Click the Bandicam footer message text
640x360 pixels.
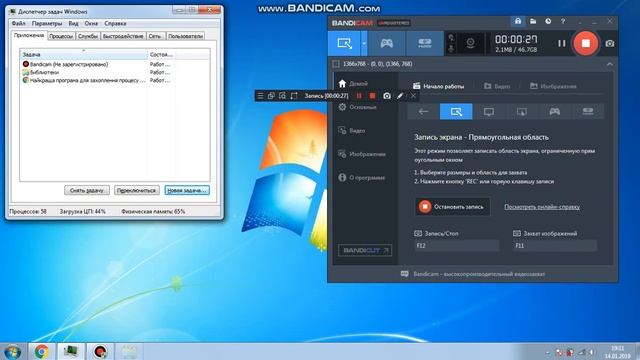click(x=479, y=274)
